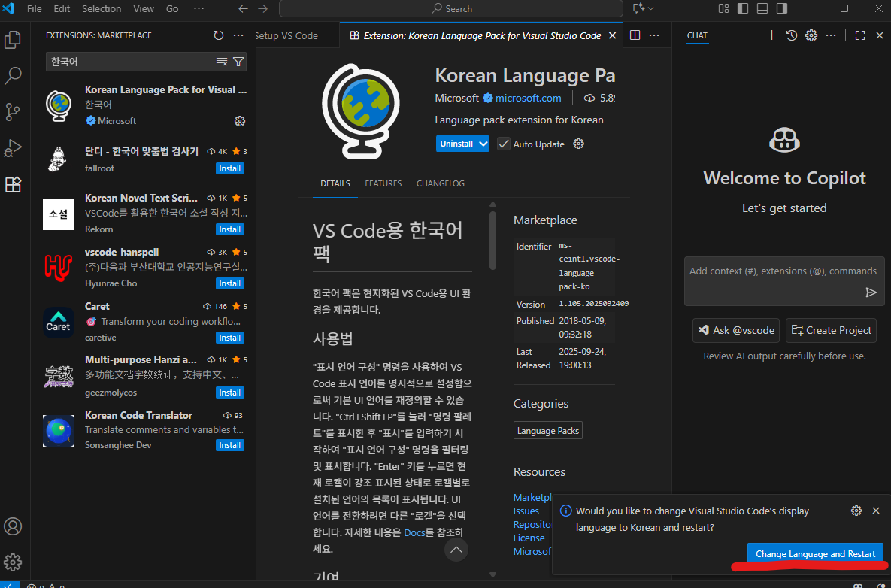Image resolution: width=891 pixels, height=588 pixels.
Task: Open the overflow menu ellipsis in menu bar
Action: [x=199, y=8]
